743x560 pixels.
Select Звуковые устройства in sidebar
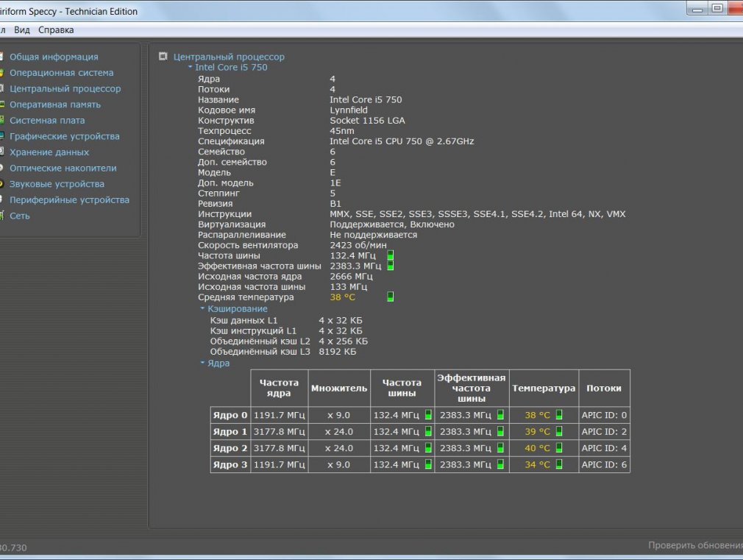pos(57,184)
